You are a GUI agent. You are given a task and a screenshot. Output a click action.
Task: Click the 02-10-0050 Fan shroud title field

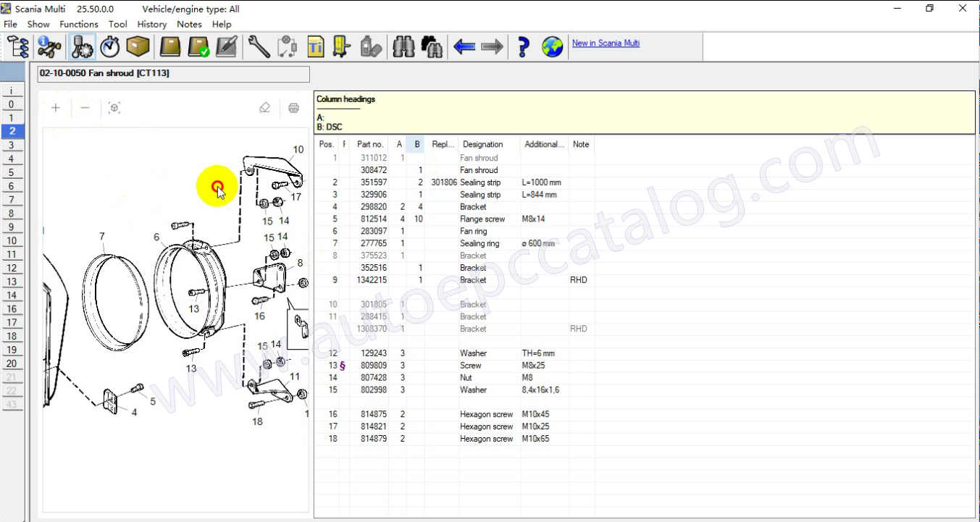tap(173, 74)
